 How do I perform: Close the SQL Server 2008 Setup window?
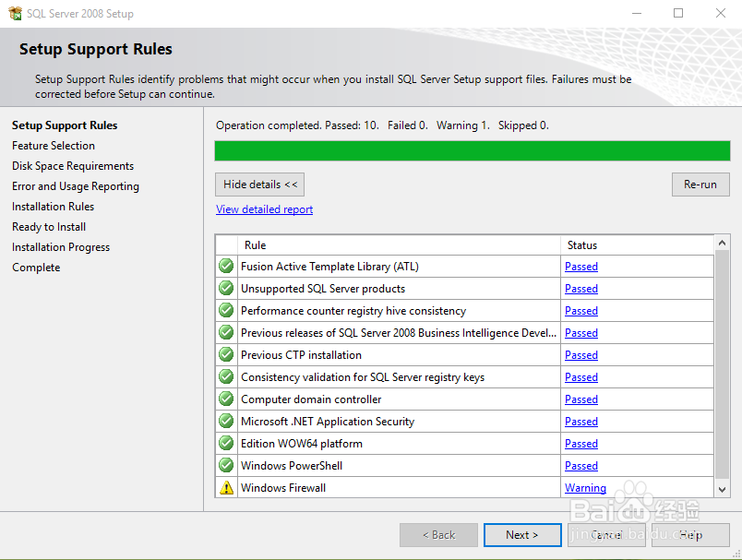point(720,13)
